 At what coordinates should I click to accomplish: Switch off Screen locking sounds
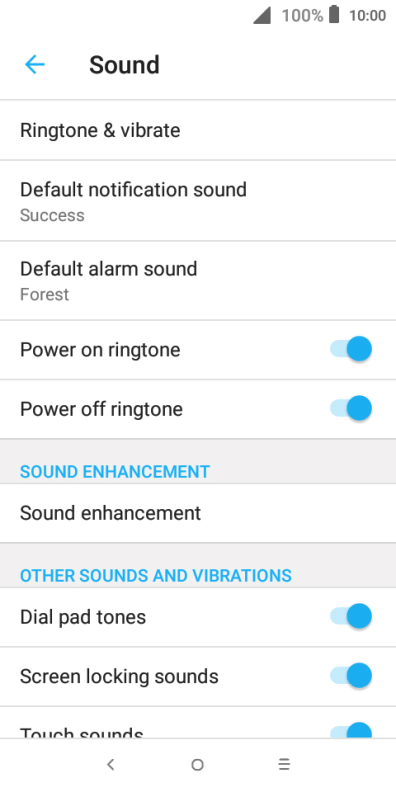tap(351, 676)
